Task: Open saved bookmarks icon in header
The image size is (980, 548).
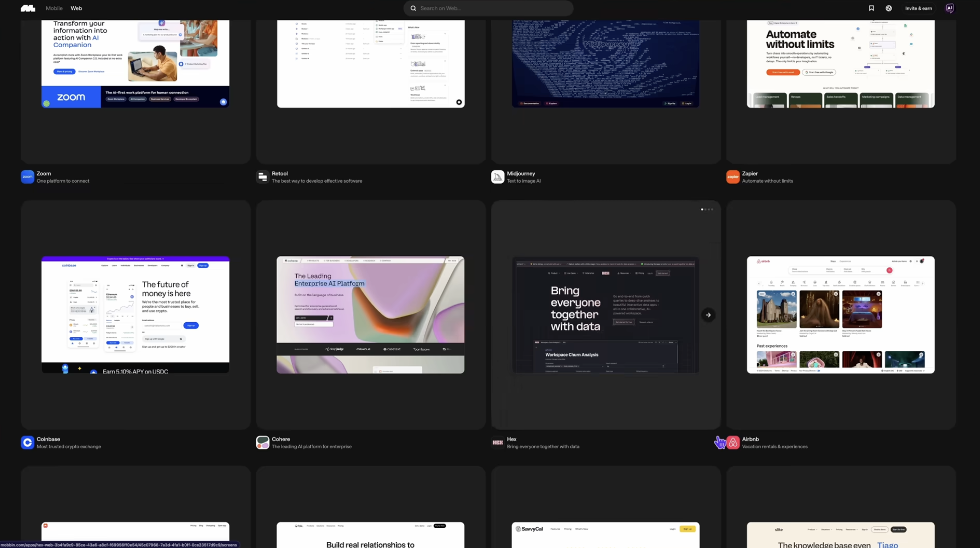Action: pyautogui.click(x=872, y=8)
